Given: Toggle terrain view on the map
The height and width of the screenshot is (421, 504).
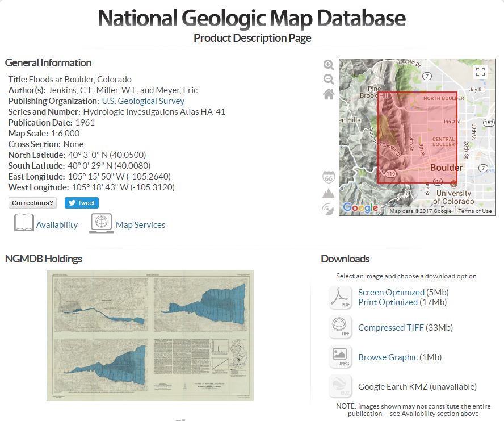Looking at the screenshot, I should click(328, 193).
